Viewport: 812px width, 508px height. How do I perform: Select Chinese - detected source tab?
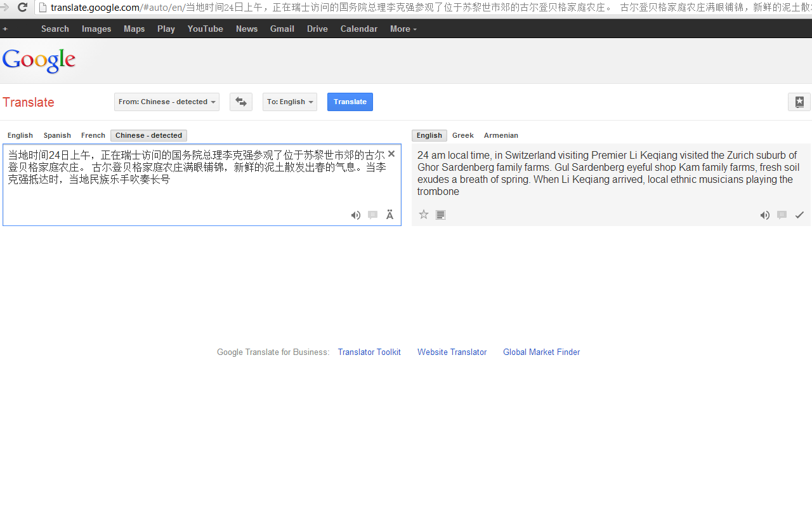click(148, 135)
